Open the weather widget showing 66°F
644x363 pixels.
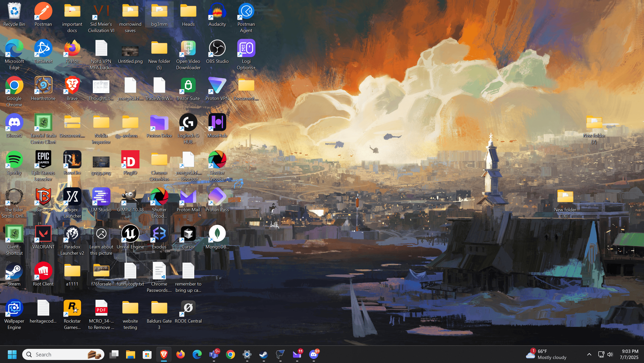(x=546, y=354)
